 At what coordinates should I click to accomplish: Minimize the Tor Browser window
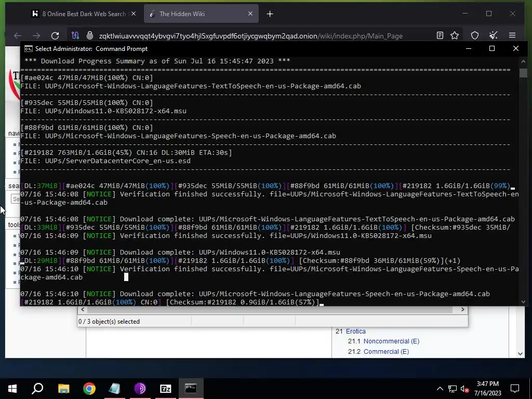tap(465, 14)
